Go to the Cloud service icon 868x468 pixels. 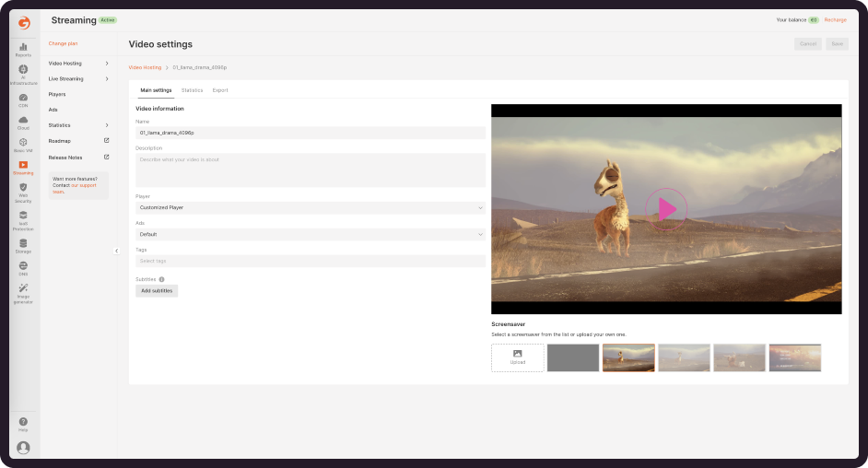point(23,120)
